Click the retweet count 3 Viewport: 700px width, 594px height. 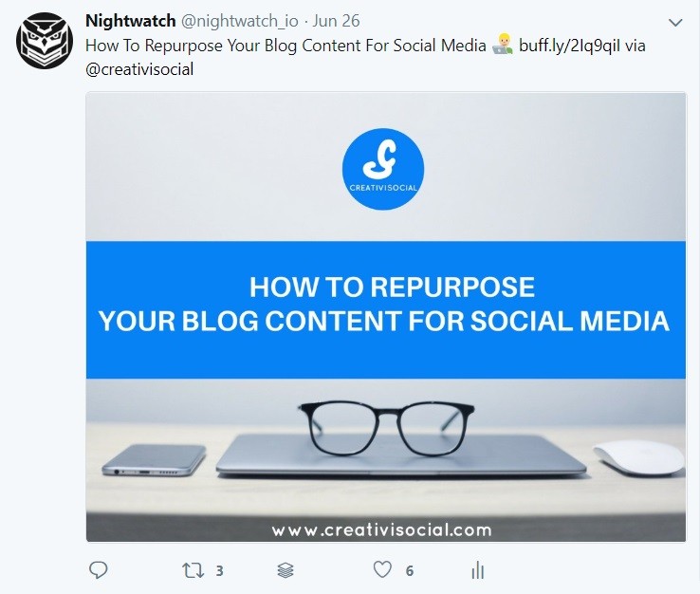pos(220,571)
